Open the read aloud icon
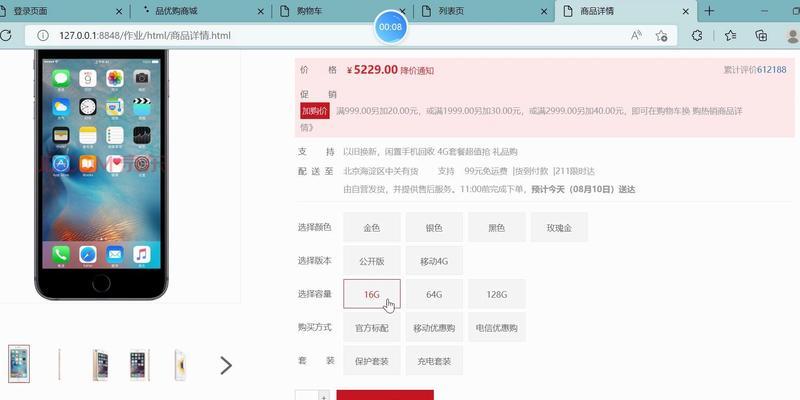This screenshot has width=800, height=400. [x=636, y=35]
